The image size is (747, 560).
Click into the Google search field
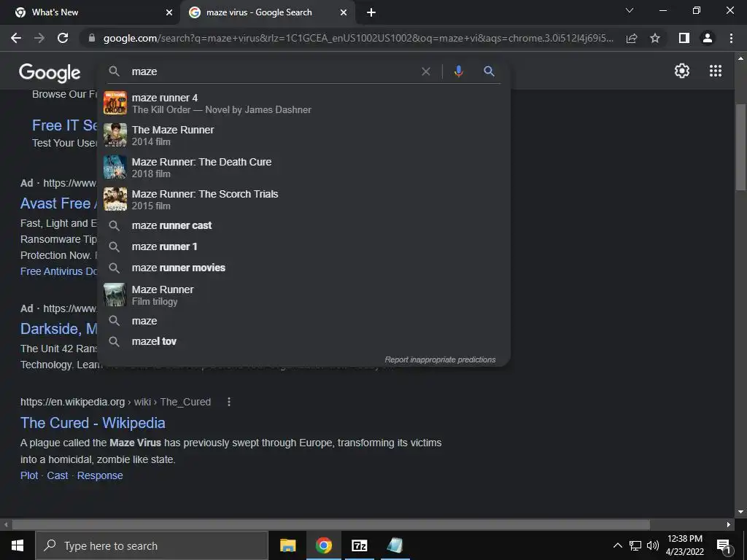point(274,71)
